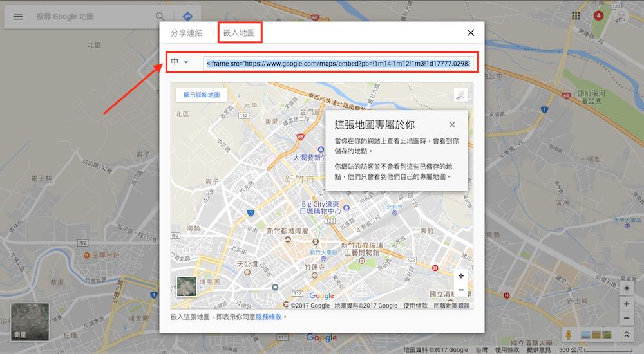Image resolution: width=644 pixels, height=354 pixels.
Task: Open the map size dropdown labeled 中
Action: (x=180, y=62)
